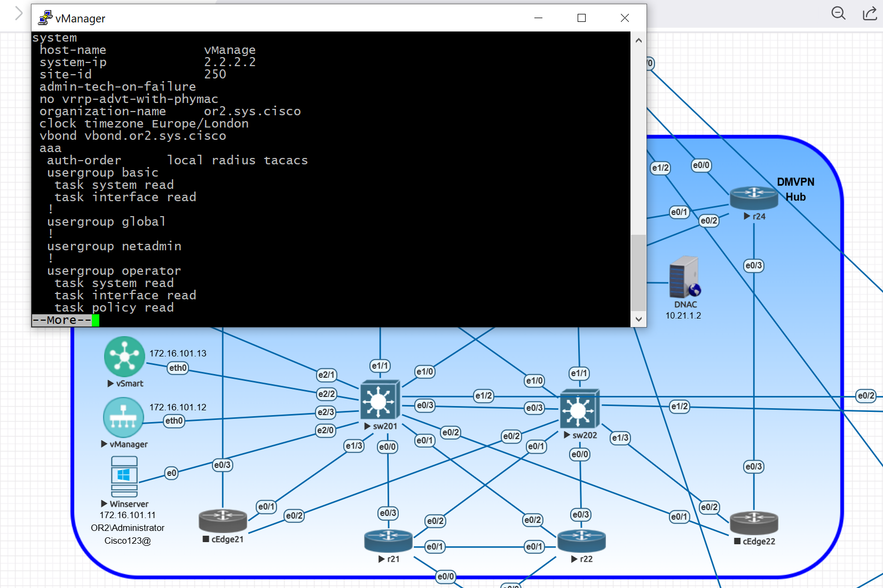Select the cEdge22 router icon
The image size is (883, 588).
coord(754,523)
